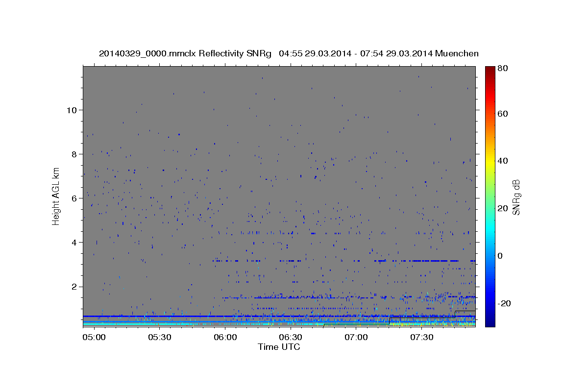Click the dark red top of the colorbar
The height and width of the screenshot is (392, 588).
tap(490, 71)
